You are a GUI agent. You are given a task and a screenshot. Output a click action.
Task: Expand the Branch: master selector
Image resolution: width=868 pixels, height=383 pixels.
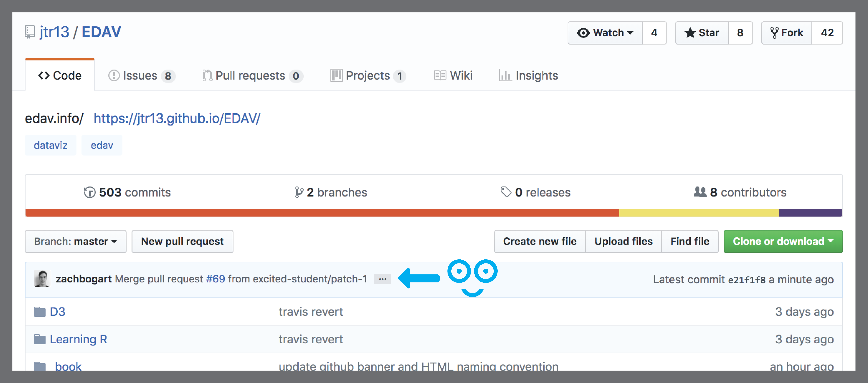[x=76, y=242]
